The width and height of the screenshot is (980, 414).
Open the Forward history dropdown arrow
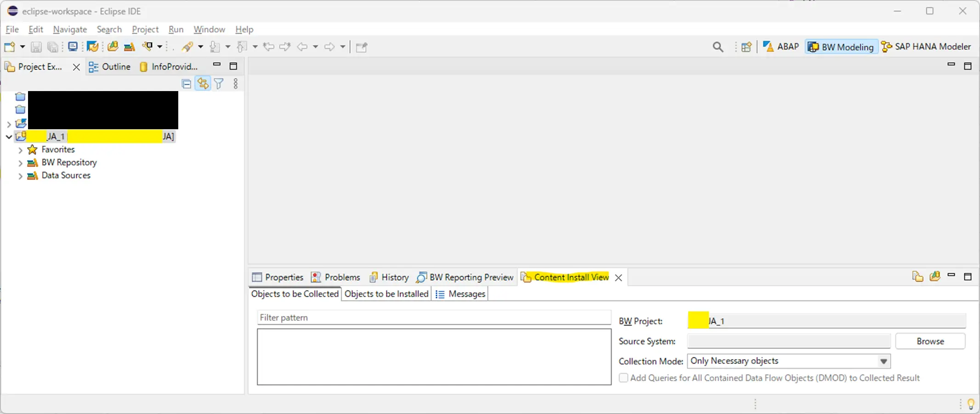point(343,47)
